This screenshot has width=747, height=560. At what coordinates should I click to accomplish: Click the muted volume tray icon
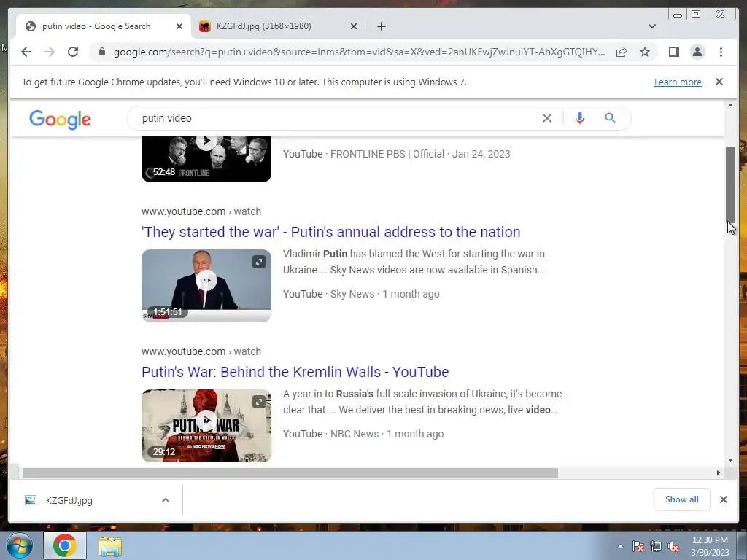point(673,547)
